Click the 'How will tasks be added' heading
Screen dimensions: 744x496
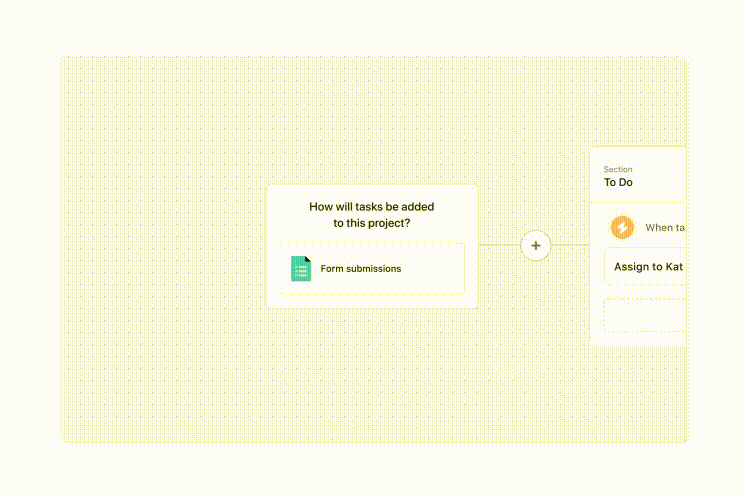pyautogui.click(x=372, y=207)
